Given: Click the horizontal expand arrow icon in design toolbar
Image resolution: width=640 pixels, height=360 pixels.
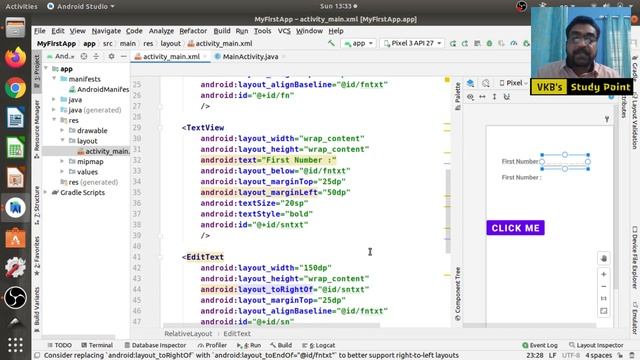Looking at the screenshot, I should pos(482,97).
